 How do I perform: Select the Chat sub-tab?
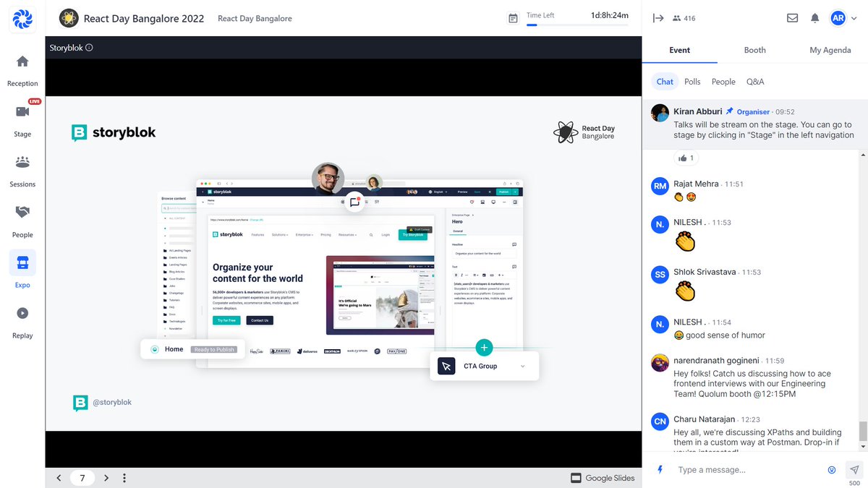[x=665, y=82]
